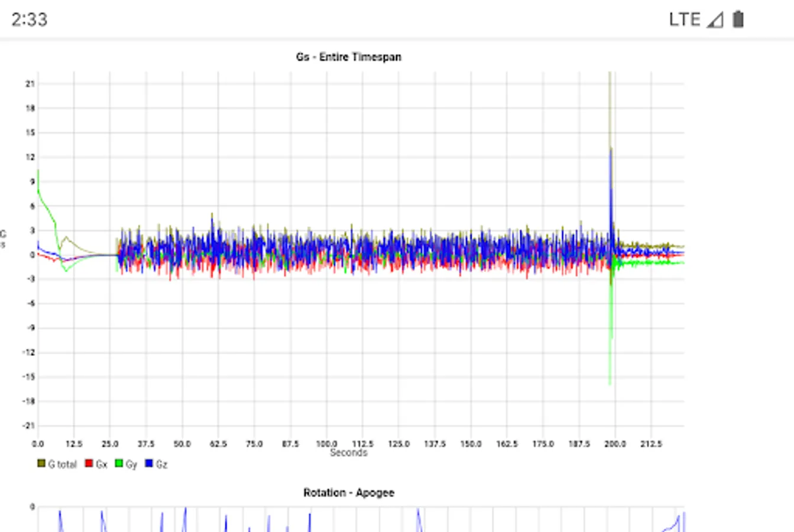Click the 'Gs - Entire Timespan' chart title
This screenshot has height=532, width=794.
[349, 57]
